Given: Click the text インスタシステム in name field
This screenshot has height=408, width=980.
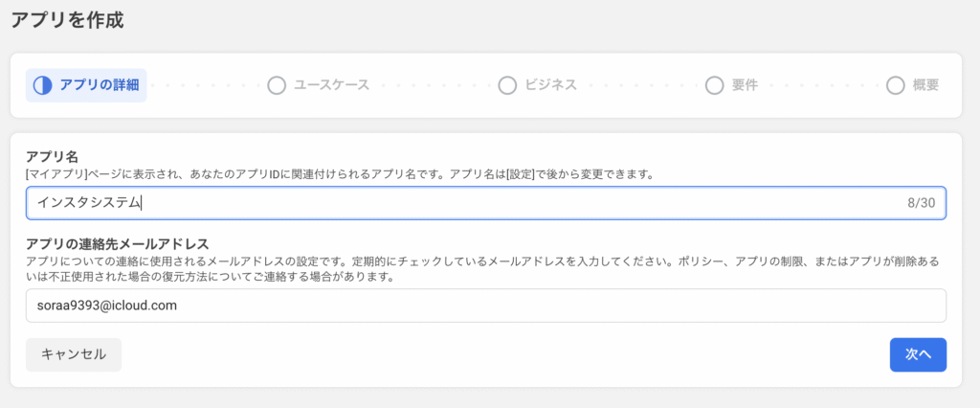Looking at the screenshot, I should 89,203.
